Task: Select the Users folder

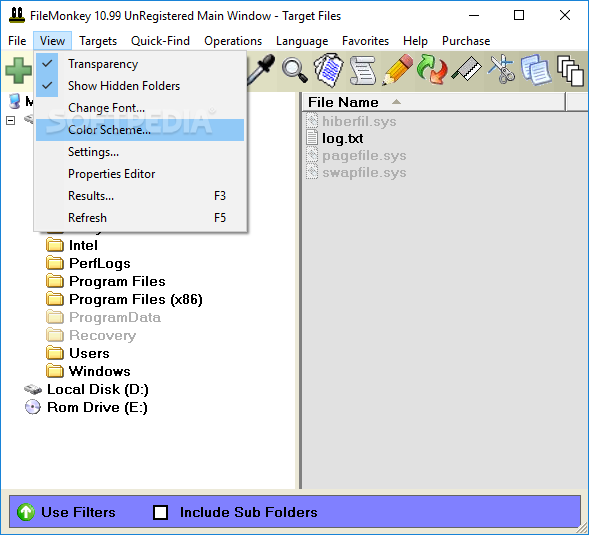Action: coord(89,353)
